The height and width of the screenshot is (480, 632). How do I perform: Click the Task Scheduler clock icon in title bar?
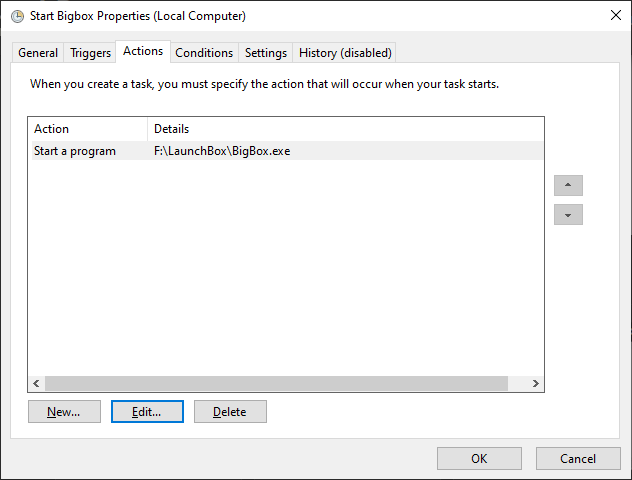pyautogui.click(x=17, y=17)
